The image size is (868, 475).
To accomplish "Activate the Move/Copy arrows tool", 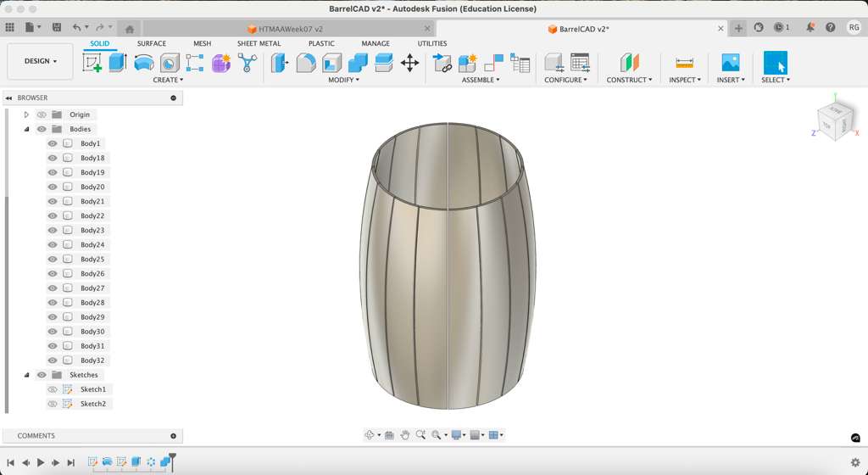I will pos(409,63).
